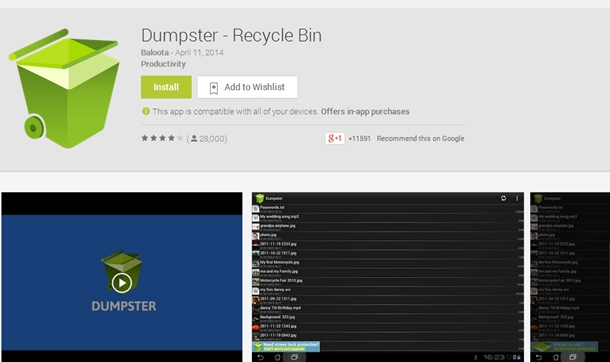Click the compatibility info icon
This screenshot has height=362, width=610.
pyautogui.click(x=146, y=111)
